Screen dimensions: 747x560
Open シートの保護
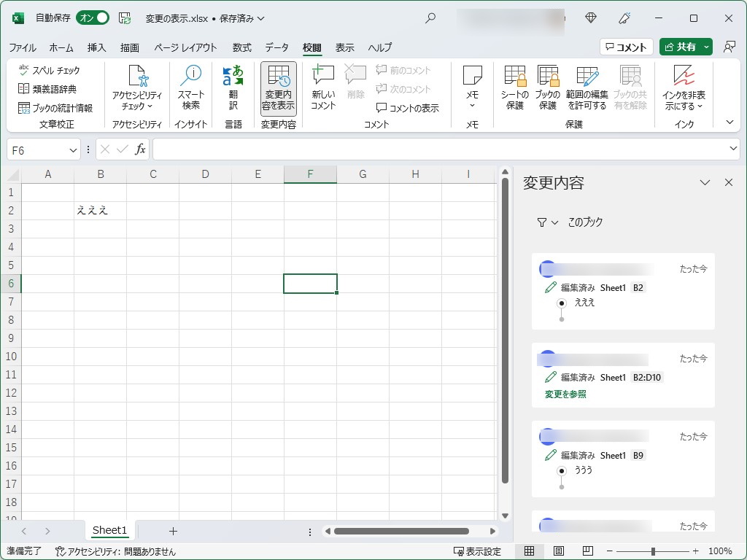[515, 85]
